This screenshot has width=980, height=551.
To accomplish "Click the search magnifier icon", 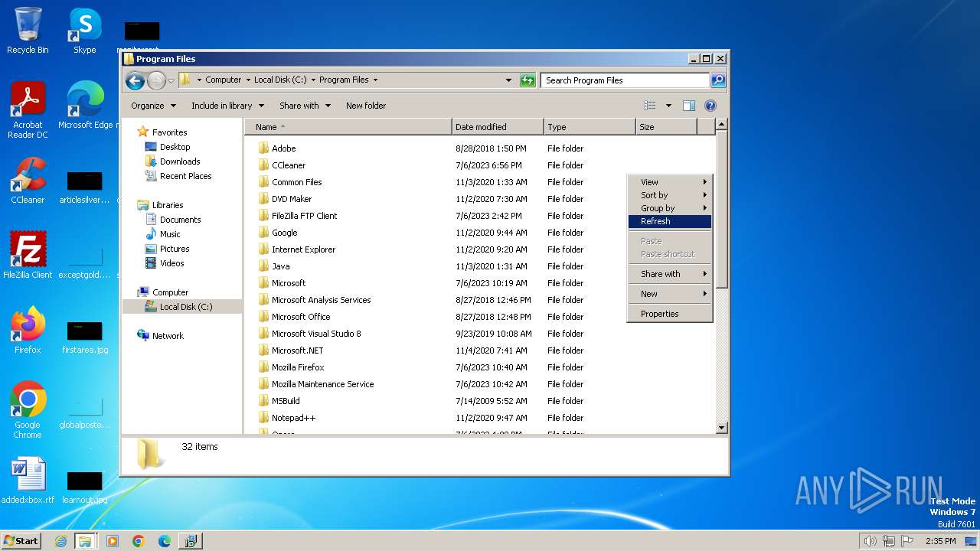I will tap(718, 80).
